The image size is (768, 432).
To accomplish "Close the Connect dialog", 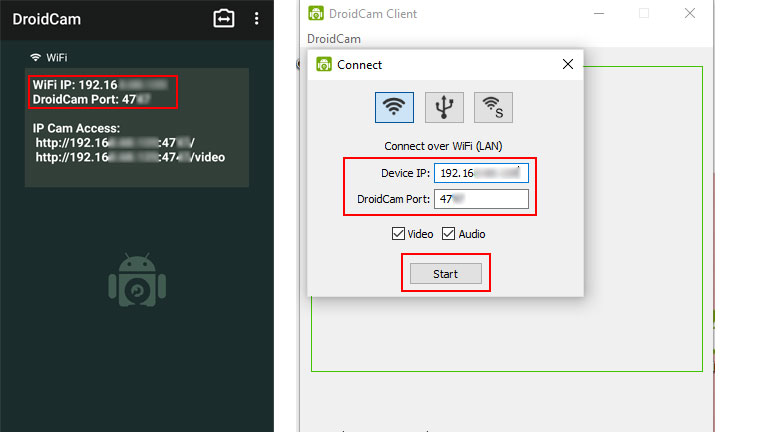I will click(x=568, y=64).
